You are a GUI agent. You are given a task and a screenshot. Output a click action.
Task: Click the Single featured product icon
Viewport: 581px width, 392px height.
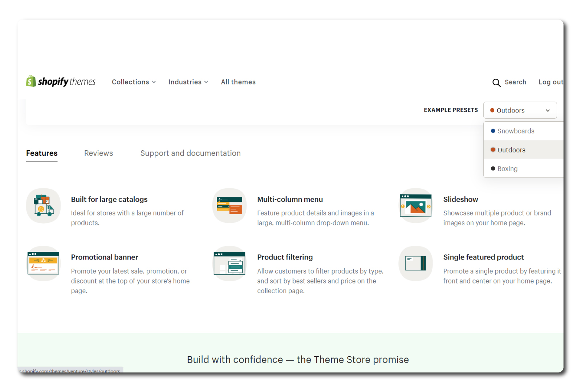[416, 264]
